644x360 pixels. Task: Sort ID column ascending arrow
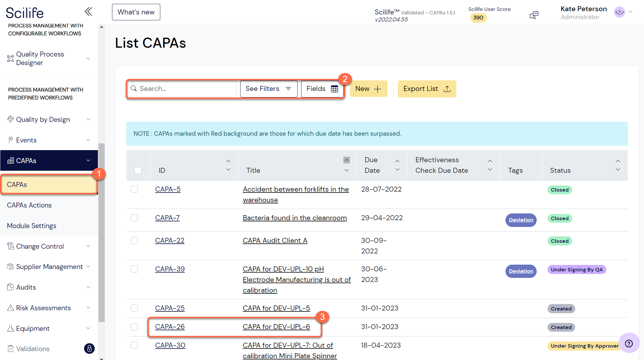click(x=228, y=161)
